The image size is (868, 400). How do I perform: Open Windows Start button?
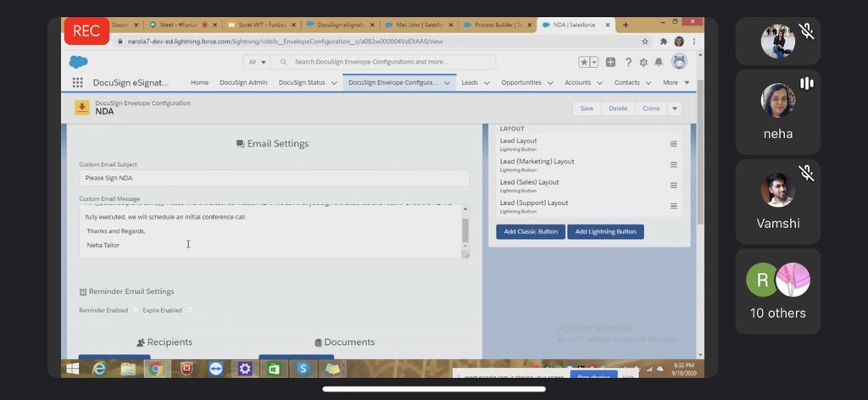pyautogui.click(x=73, y=369)
